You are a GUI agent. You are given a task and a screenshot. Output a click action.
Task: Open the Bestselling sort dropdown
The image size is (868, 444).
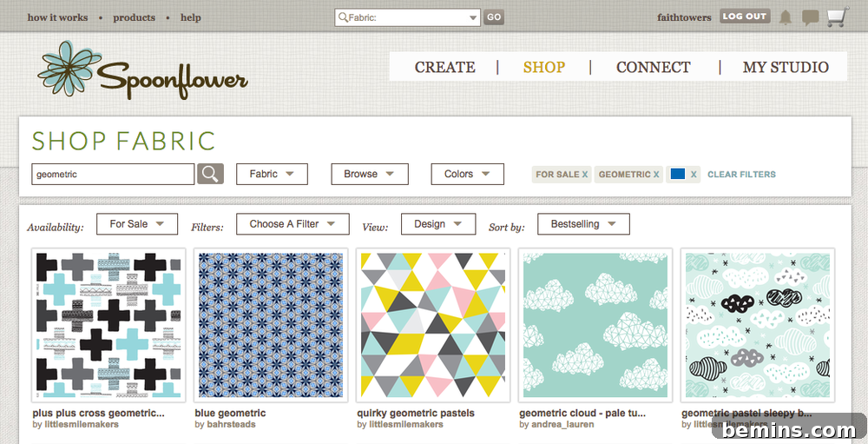point(583,224)
